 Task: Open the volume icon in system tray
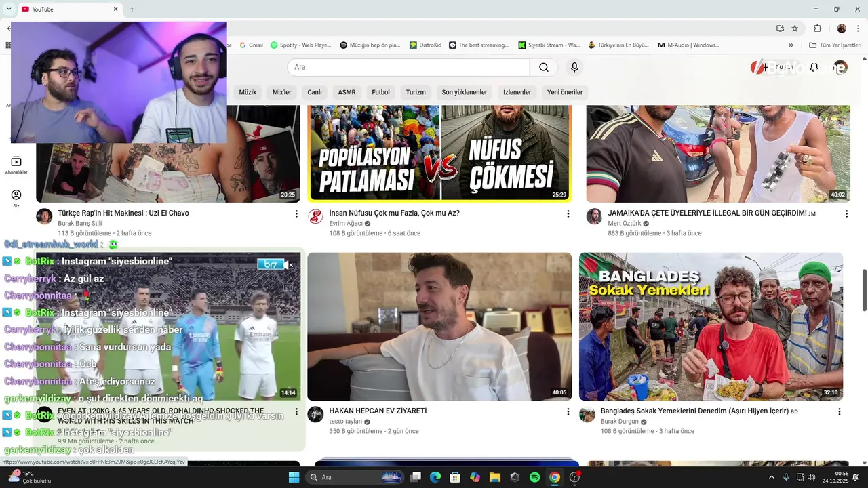[812, 477]
